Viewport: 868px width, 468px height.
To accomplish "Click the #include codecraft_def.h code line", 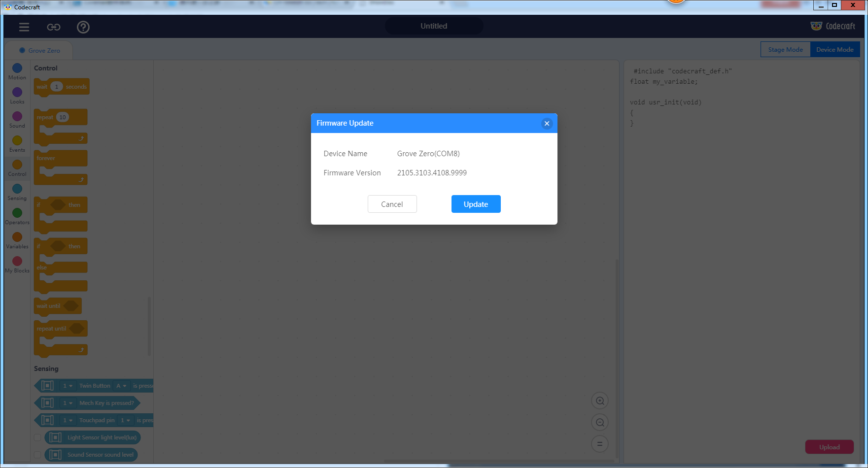I will coord(683,71).
